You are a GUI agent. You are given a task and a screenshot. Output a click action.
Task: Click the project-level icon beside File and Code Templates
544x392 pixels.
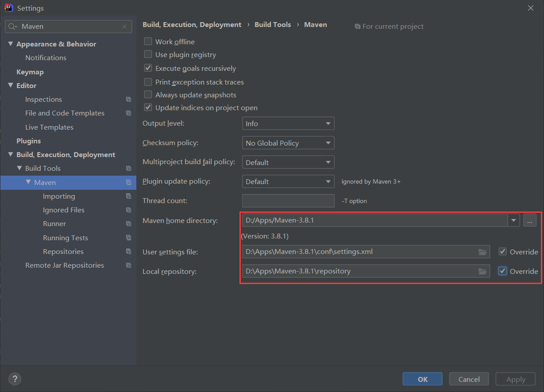tap(128, 113)
